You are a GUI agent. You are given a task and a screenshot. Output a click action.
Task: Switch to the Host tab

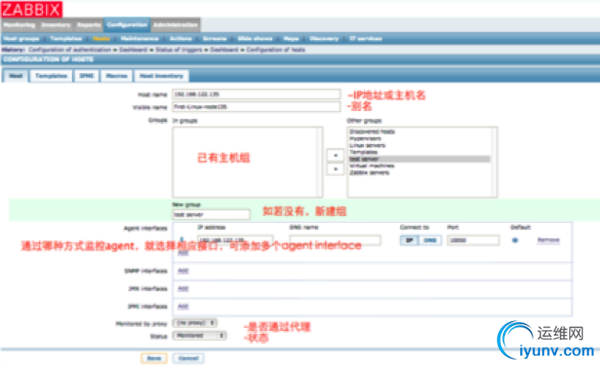16,76
